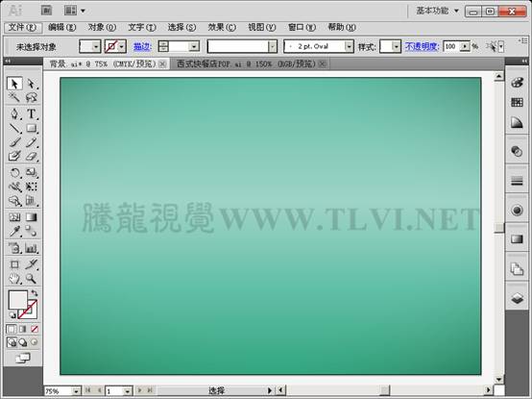
Task: Set Color mode button in toolbox
Action: 12,329
